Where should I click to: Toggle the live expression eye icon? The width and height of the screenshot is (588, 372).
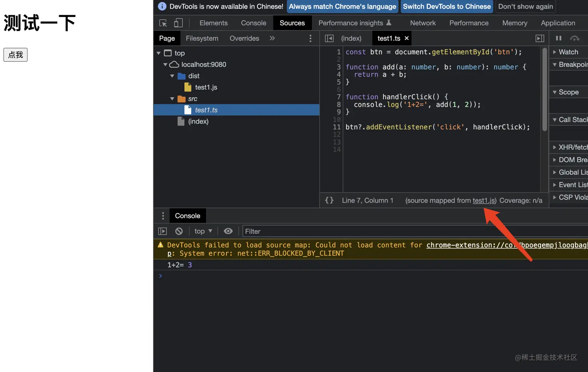click(228, 231)
